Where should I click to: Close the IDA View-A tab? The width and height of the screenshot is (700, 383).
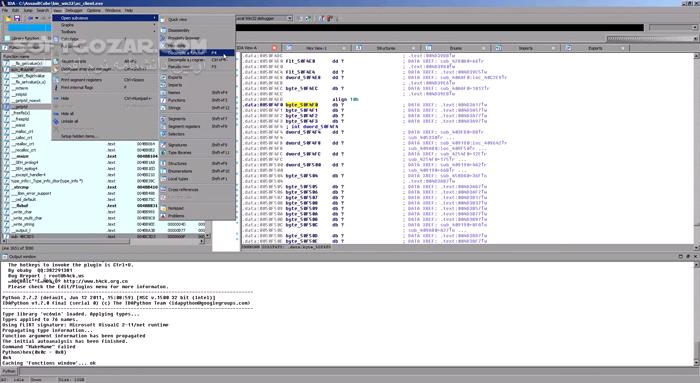click(x=275, y=48)
